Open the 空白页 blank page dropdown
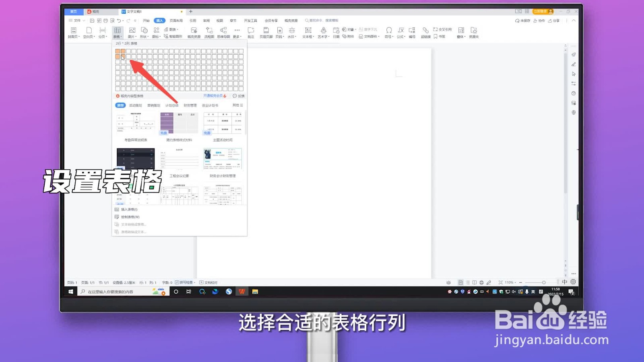644x362 pixels. (89, 33)
